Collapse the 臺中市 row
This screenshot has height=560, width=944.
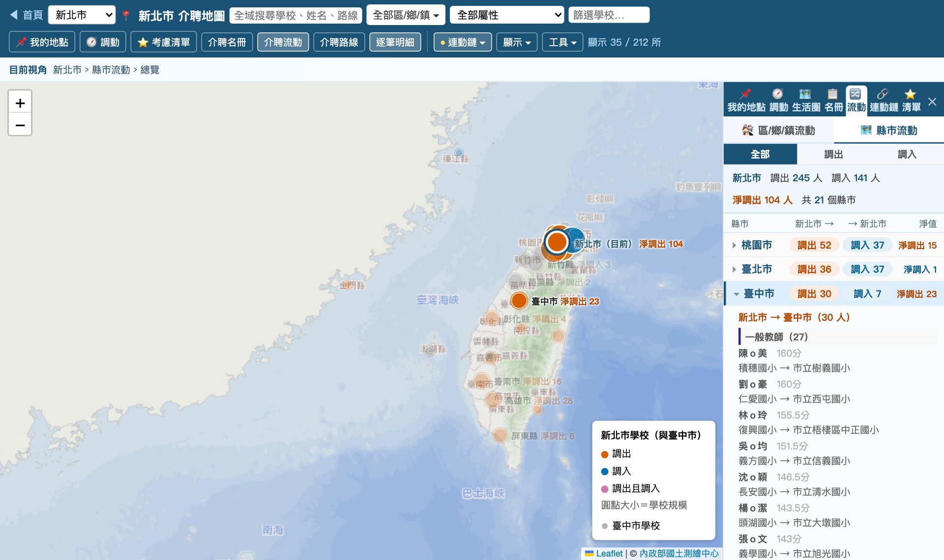(834, 294)
